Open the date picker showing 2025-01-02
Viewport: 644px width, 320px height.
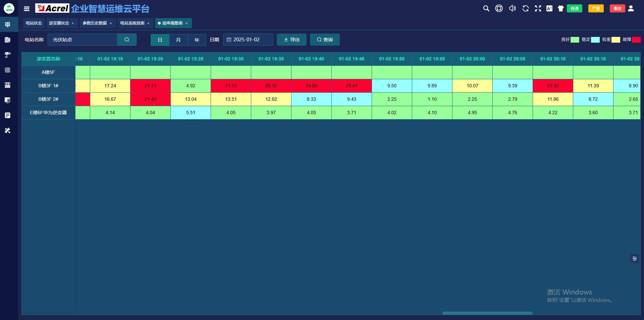(x=248, y=40)
